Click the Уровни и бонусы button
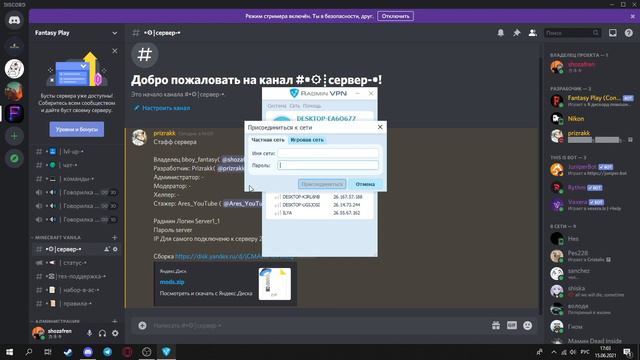The height and width of the screenshot is (360, 640). (x=77, y=129)
